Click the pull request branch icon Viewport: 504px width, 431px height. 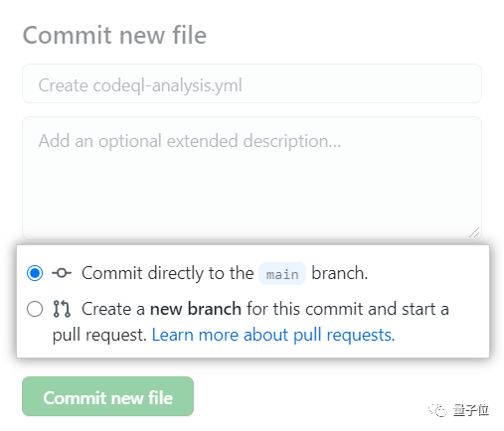[x=62, y=309]
